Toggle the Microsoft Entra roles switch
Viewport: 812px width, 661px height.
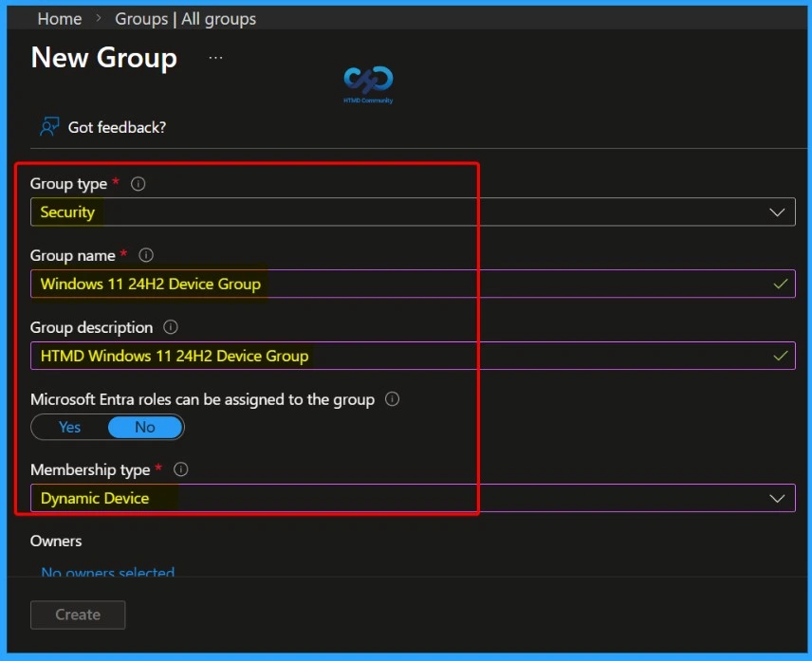[107, 427]
